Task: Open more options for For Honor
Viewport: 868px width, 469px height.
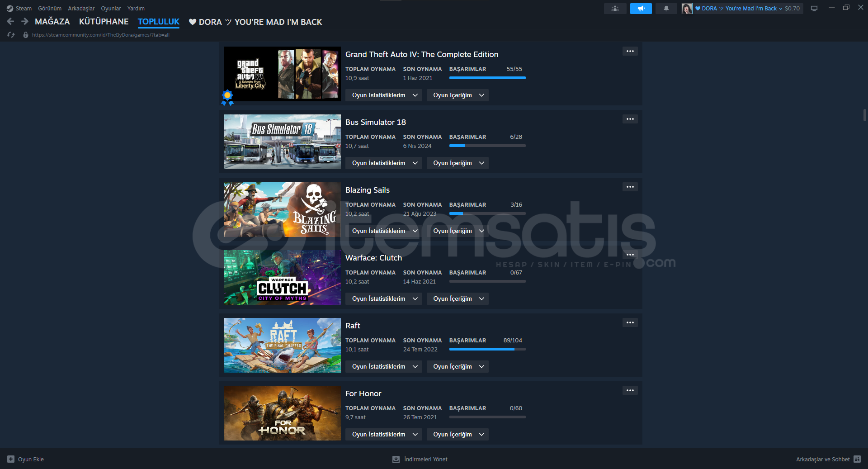Action: pos(630,390)
